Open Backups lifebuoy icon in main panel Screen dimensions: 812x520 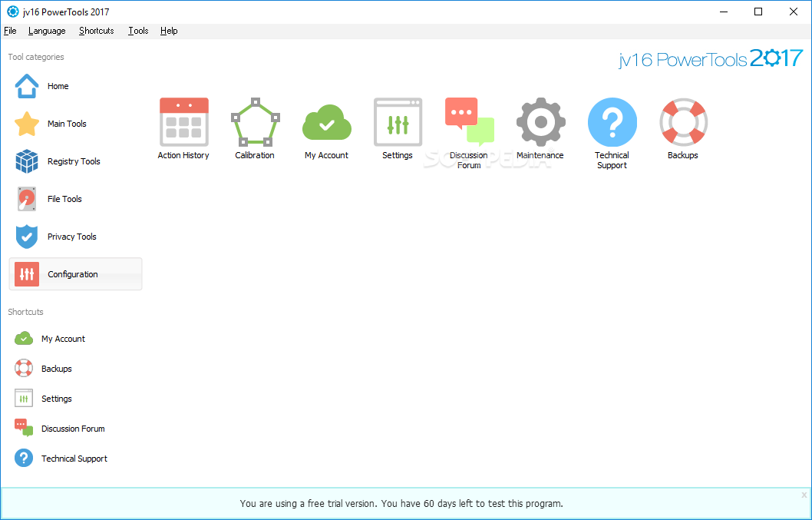pos(684,122)
